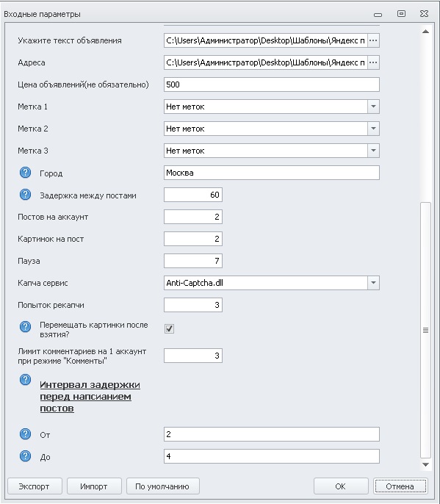Click Картинок на пост field
This screenshot has width=440, height=504.
coord(193,239)
